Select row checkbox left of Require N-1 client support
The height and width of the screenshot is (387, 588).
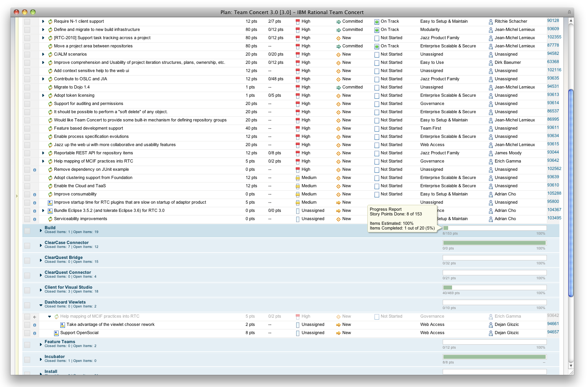(27, 22)
